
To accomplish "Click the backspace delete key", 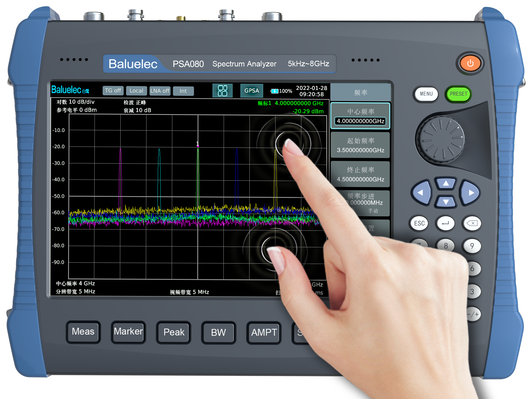I will pyautogui.click(x=472, y=223).
